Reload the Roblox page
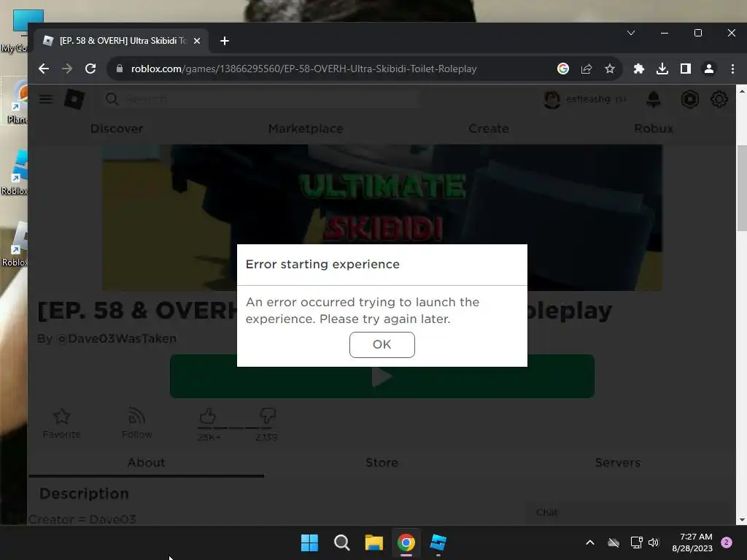 (x=90, y=69)
